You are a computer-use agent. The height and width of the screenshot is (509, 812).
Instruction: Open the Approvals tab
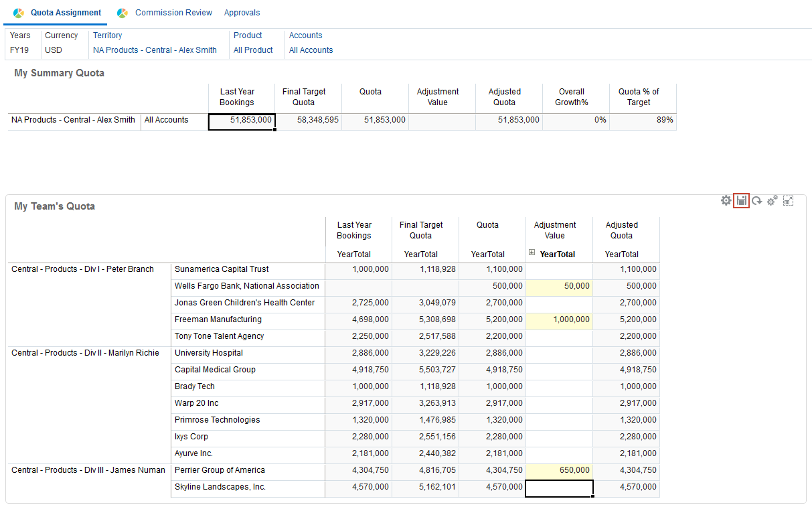click(x=242, y=13)
